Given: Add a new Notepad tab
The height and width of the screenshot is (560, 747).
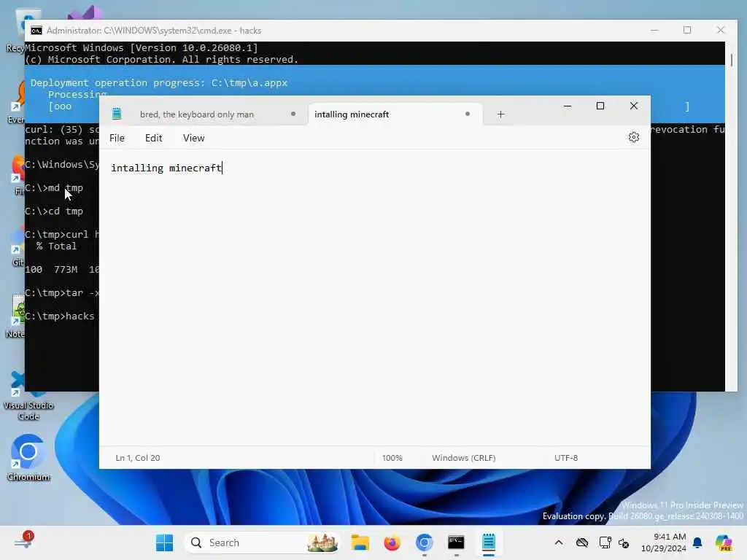Looking at the screenshot, I should coord(500,114).
